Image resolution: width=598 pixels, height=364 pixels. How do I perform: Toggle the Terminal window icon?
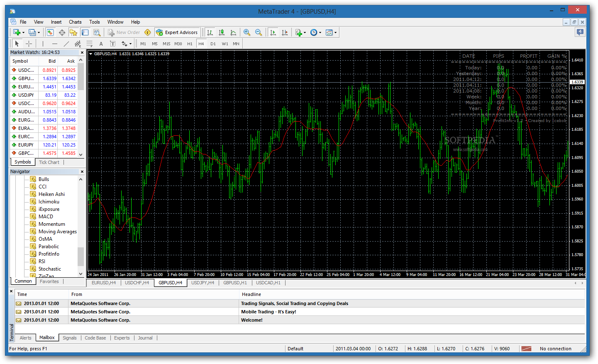click(85, 32)
